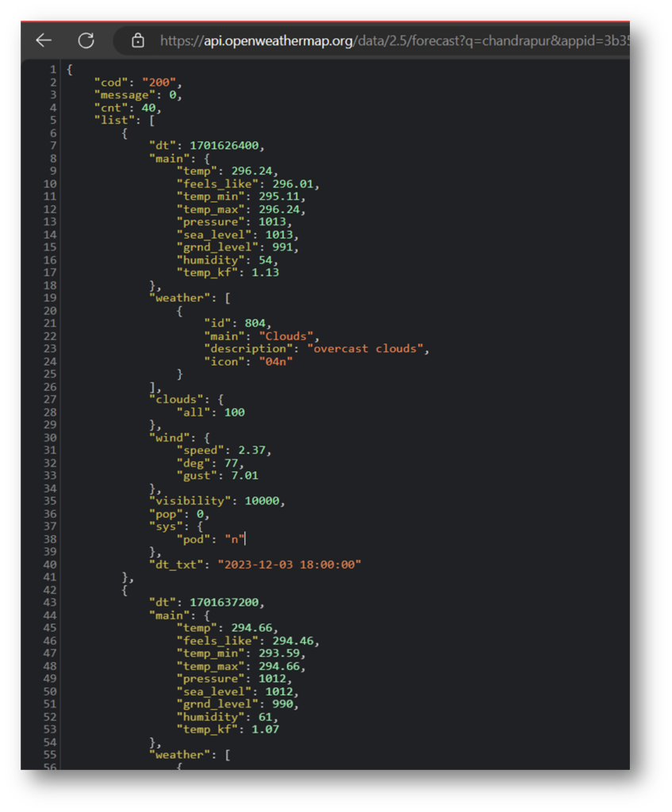Click line number 1 in the gutter
The width and height of the screenshot is (672, 812).
click(52, 68)
